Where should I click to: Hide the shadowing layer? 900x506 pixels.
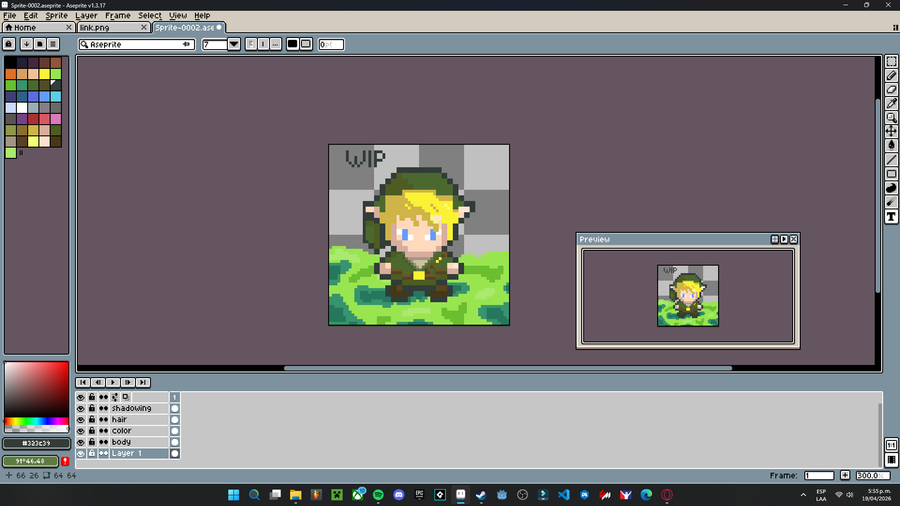(80, 408)
